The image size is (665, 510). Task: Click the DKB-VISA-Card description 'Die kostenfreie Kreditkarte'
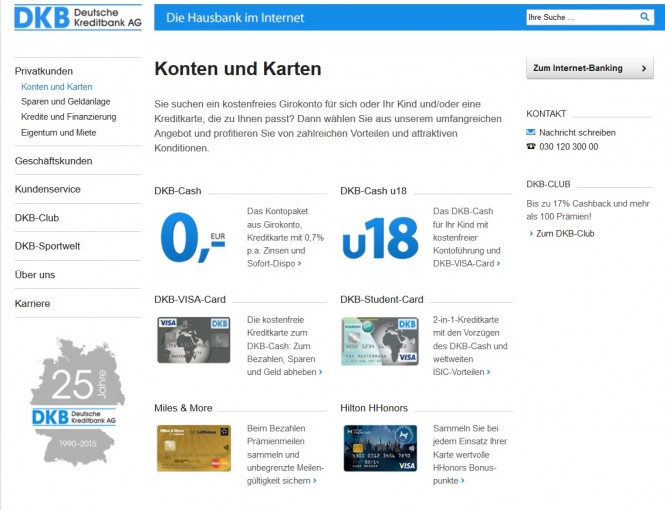point(285,346)
